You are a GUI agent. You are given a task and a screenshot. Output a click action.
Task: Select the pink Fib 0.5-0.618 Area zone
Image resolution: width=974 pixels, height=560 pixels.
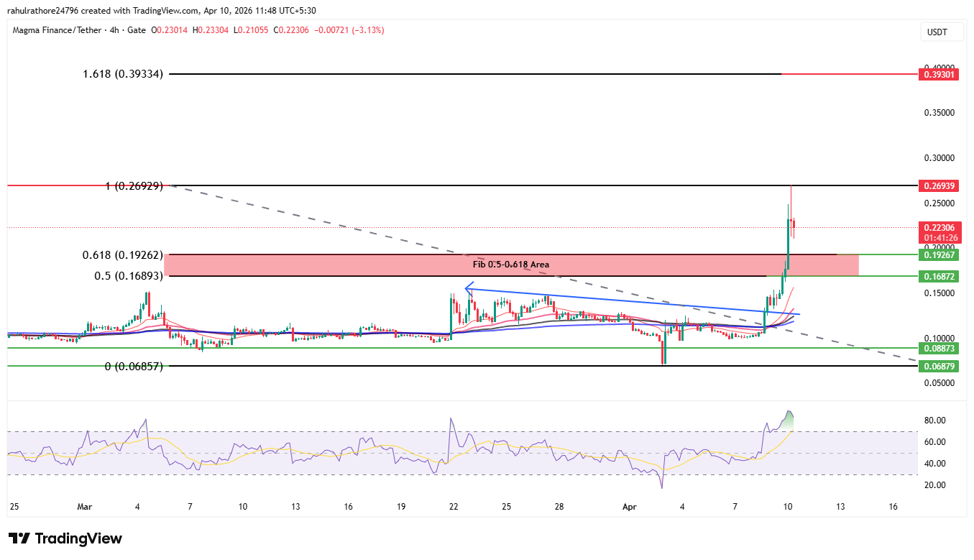pos(510,265)
